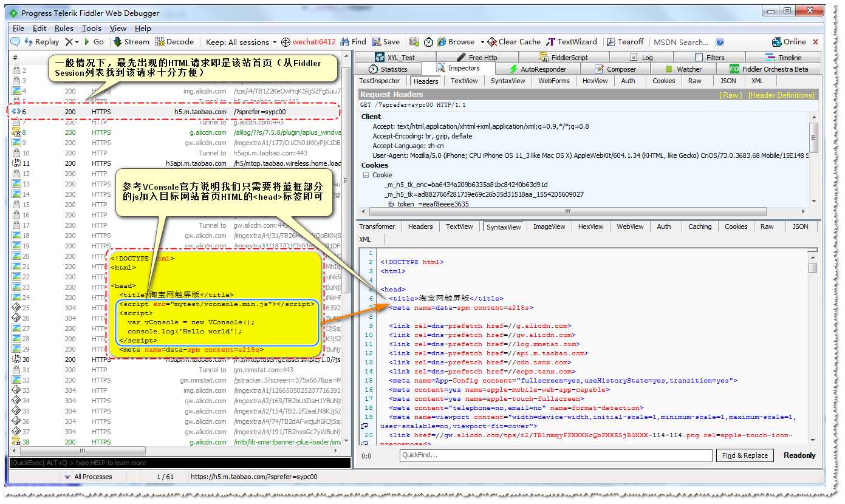Tearoff the inspectors into a new window
Viewport: 845px width, 504px height.
[x=624, y=42]
